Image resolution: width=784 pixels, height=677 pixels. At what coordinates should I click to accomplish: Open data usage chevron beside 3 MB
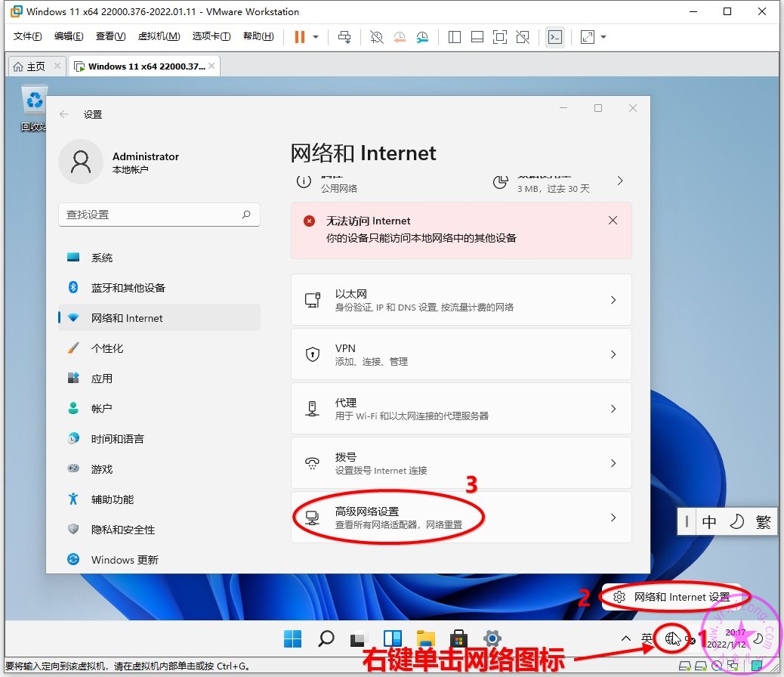(x=620, y=181)
